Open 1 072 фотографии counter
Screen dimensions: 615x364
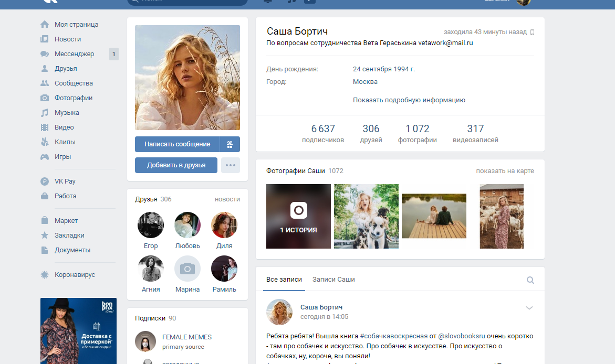coord(418,134)
